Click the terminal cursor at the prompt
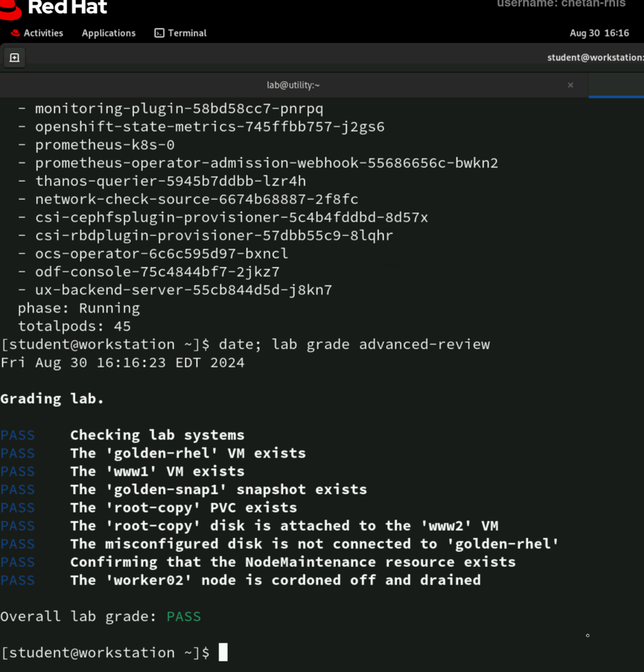 tap(223, 652)
